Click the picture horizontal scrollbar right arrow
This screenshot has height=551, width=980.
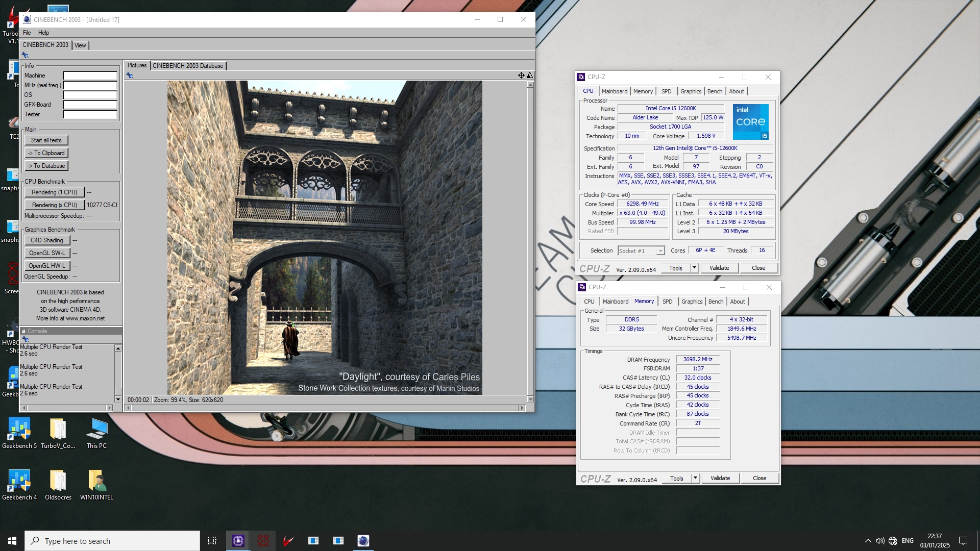[x=522, y=408]
